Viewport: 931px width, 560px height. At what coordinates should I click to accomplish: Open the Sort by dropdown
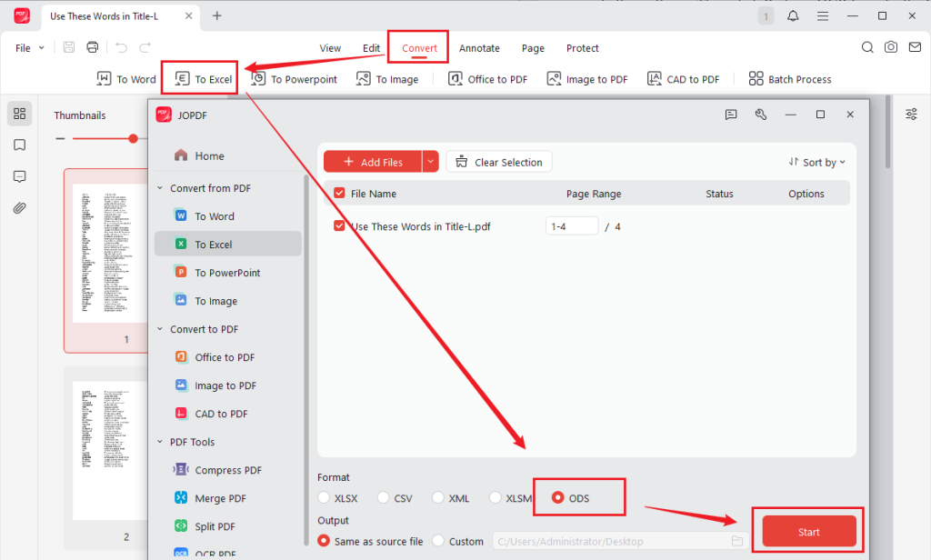point(817,162)
